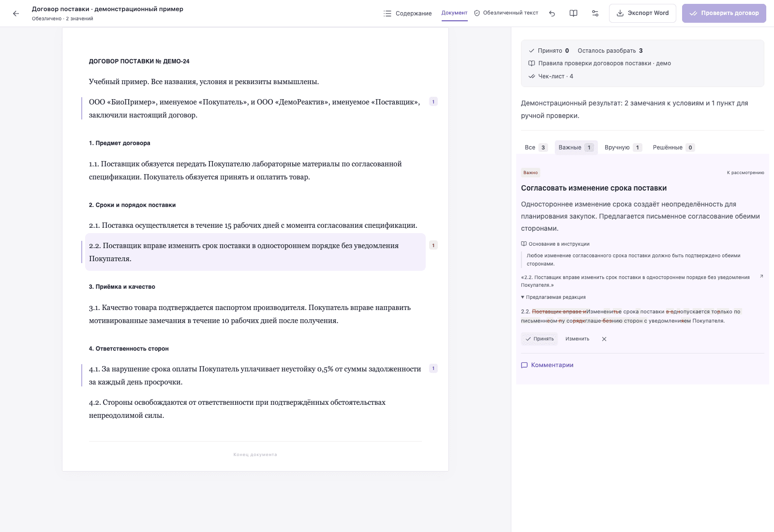Click Обезличено · 2 значений subtitle
This screenshot has width=774, height=532.
[x=62, y=19]
